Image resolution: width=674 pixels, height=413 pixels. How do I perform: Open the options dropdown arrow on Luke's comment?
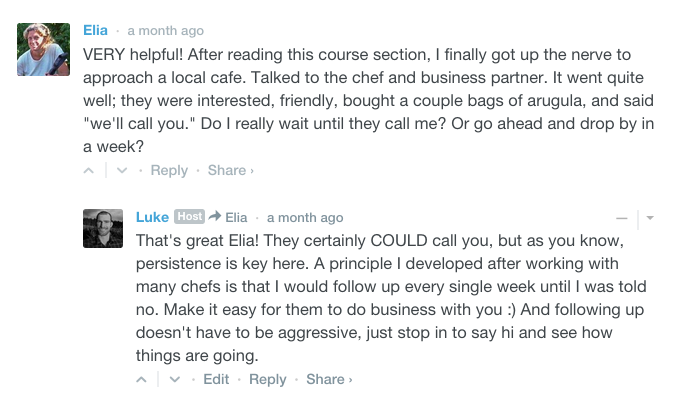(649, 217)
